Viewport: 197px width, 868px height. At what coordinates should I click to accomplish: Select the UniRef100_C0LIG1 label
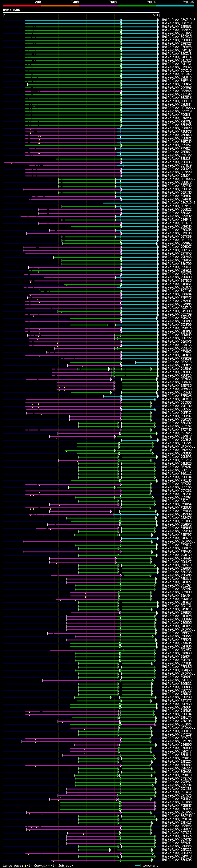[177, 64]
